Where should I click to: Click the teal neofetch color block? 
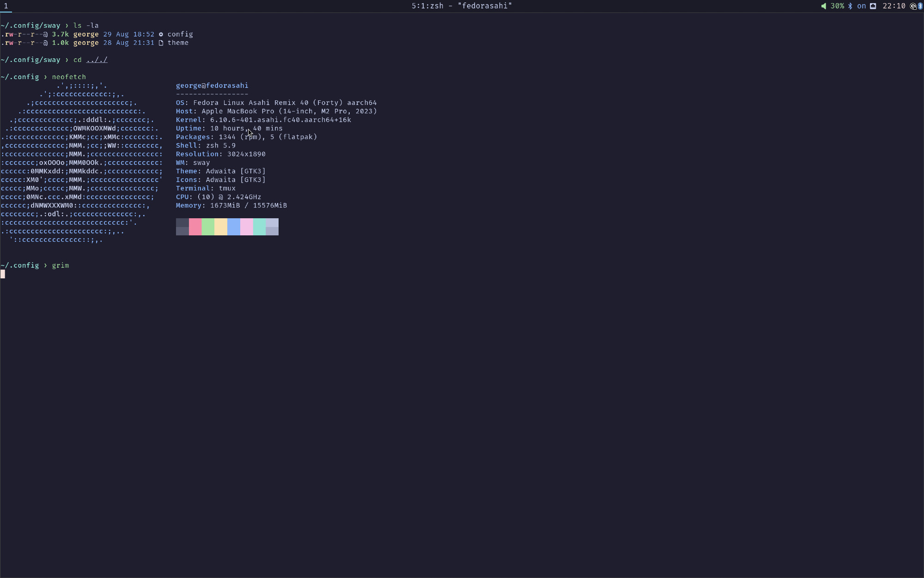click(x=259, y=227)
